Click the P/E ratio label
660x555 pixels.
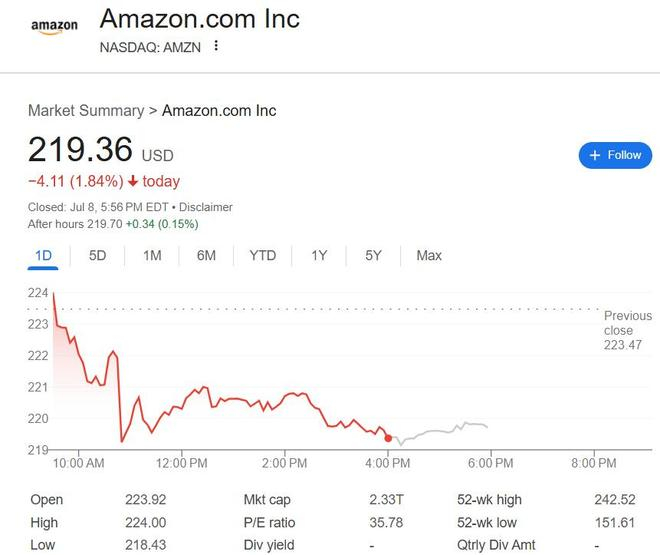[268, 522]
